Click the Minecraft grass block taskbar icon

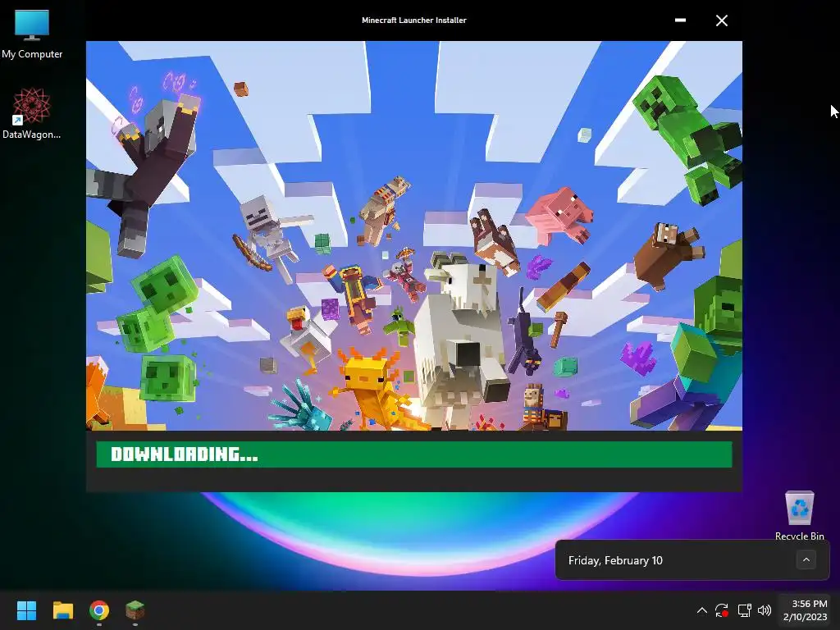click(x=135, y=610)
